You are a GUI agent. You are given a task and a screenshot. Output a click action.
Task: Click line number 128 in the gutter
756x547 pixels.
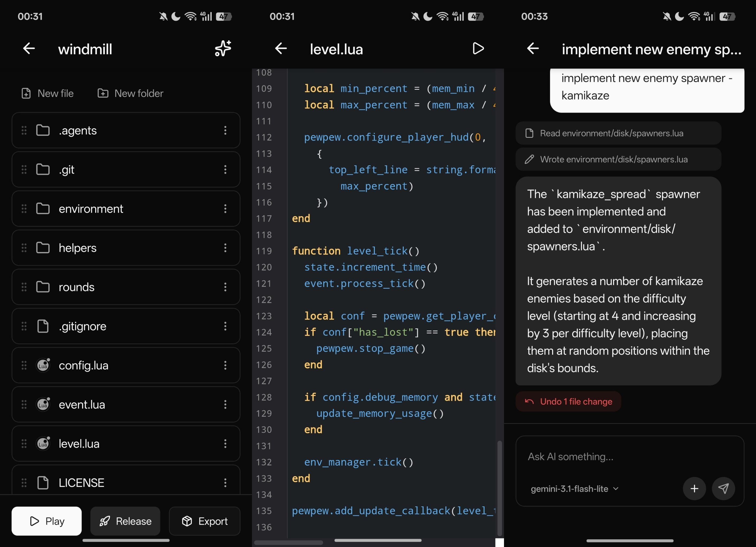[x=264, y=397]
